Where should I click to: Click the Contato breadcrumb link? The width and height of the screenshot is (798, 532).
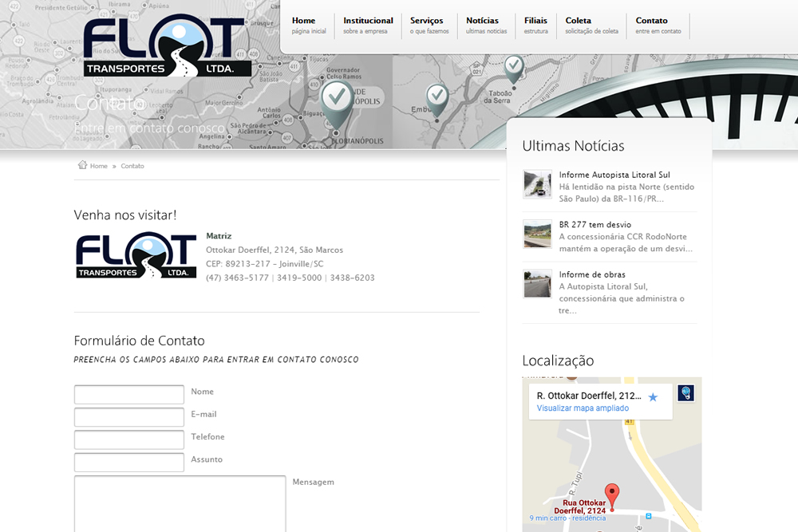point(132,166)
